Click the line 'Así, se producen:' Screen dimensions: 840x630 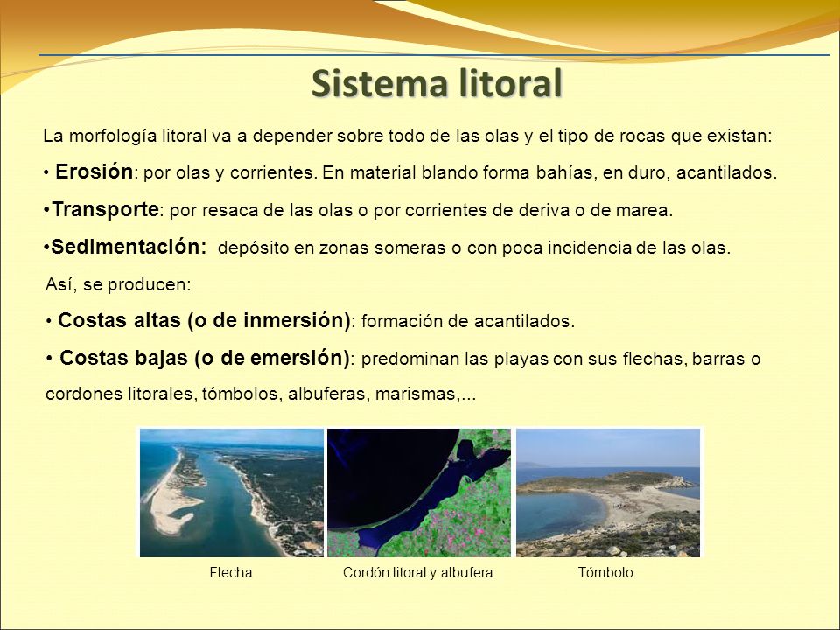(x=118, y=284)
